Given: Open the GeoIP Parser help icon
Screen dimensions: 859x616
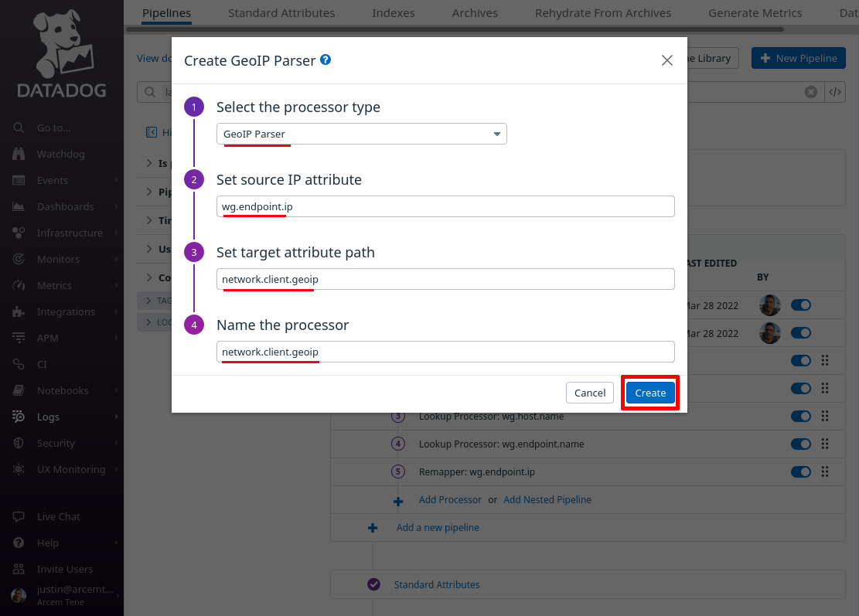Looking at the screenshot, I should [x=326, y=60].
